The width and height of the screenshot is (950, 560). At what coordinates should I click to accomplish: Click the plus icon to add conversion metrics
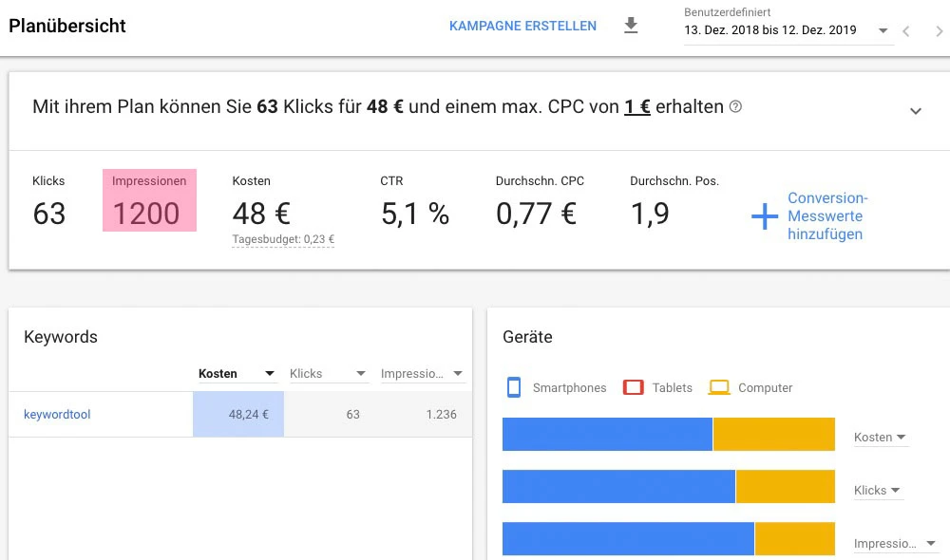pyautogui.click(x=763, y=216)
